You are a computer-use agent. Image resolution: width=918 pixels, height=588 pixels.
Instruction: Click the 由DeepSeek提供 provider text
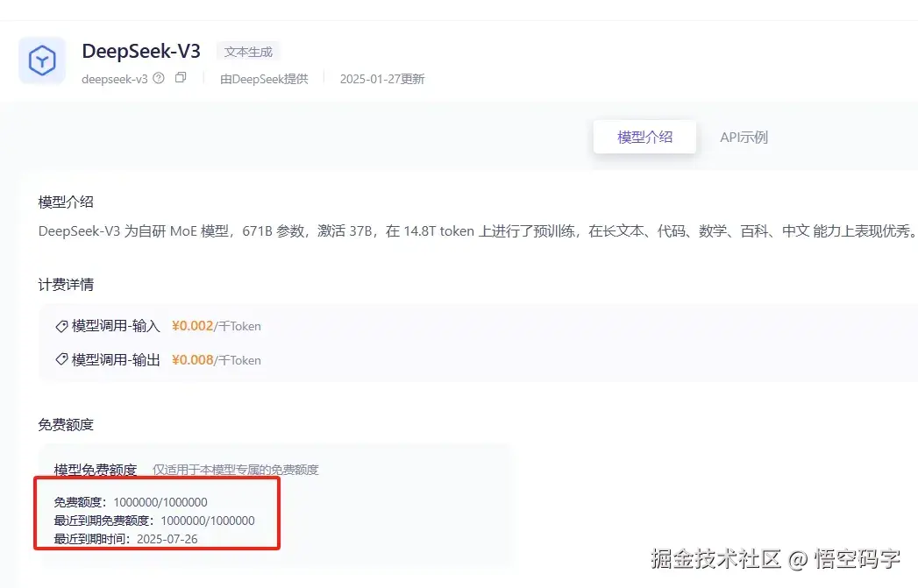(264, 79)
